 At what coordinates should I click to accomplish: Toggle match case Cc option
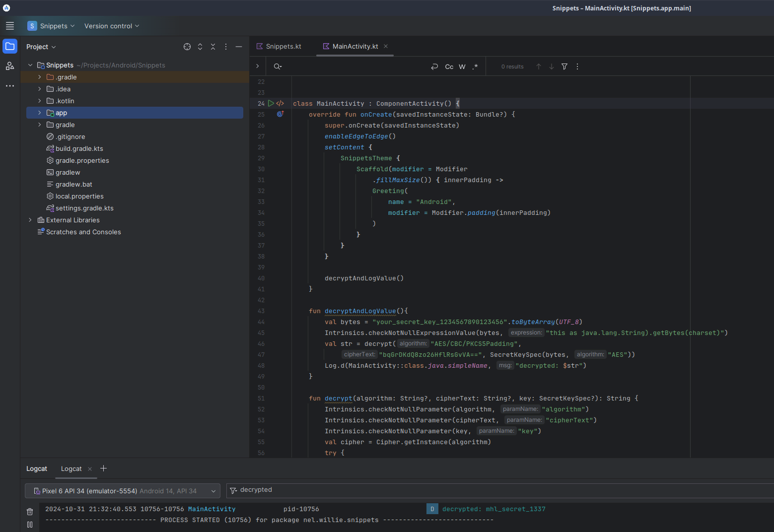[x=449, y=66]
